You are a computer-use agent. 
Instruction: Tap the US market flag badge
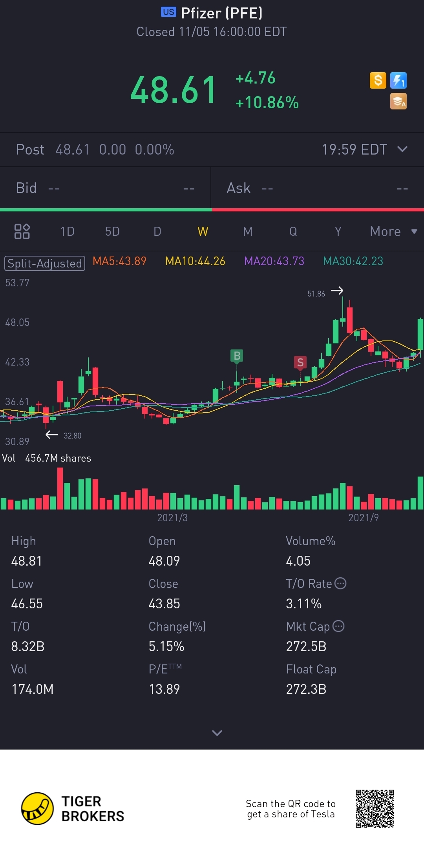[x=169, y=12]
